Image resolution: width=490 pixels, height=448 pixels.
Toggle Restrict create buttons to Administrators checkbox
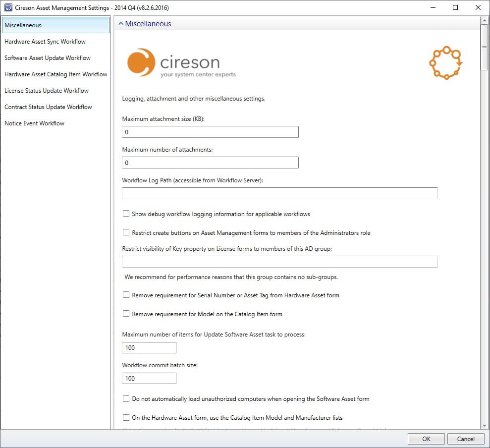[x=126, y=232]
